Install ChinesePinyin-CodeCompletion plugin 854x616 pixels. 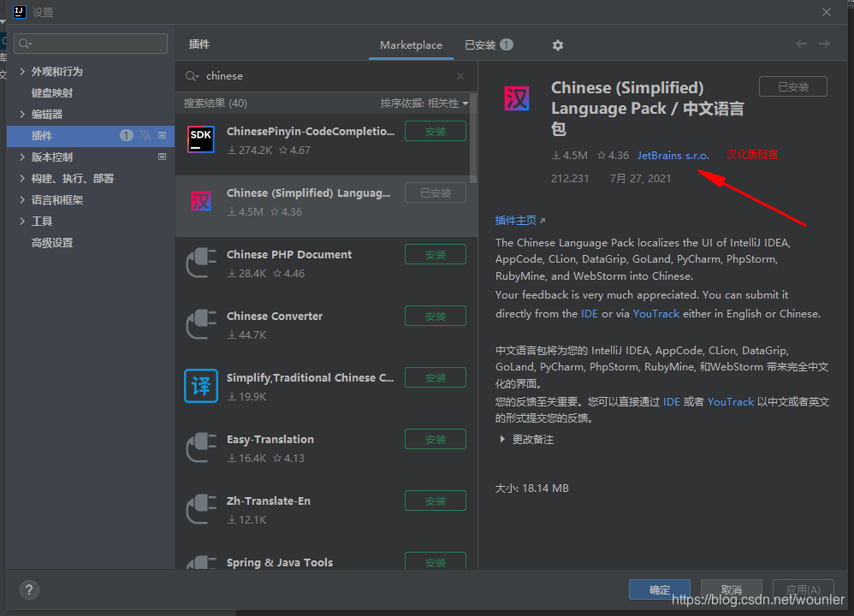(436, 131)
